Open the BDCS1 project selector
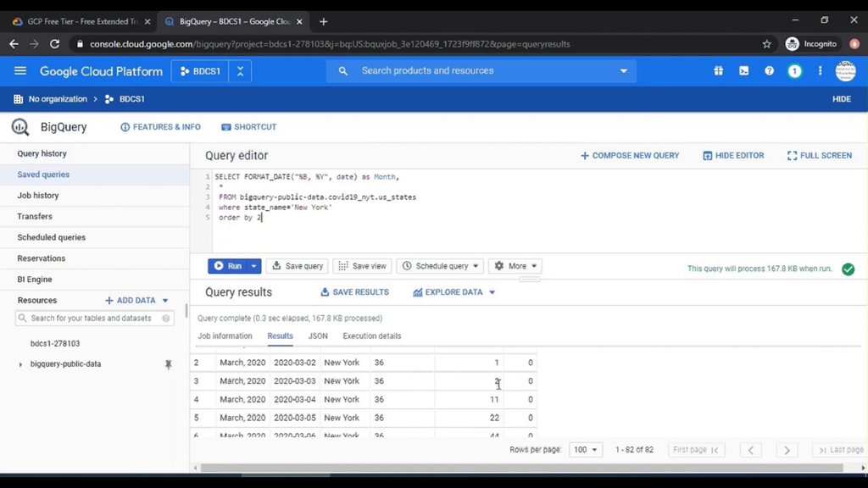Image resolution: width=868 pixels, height=488 pixels. click(x=200, y=71)
